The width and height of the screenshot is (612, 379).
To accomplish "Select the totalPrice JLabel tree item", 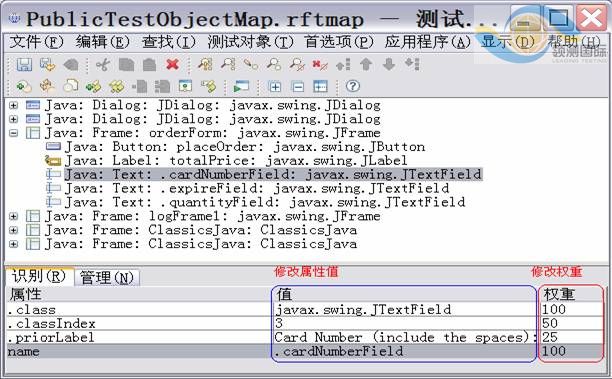I will (x=236, y=161).
